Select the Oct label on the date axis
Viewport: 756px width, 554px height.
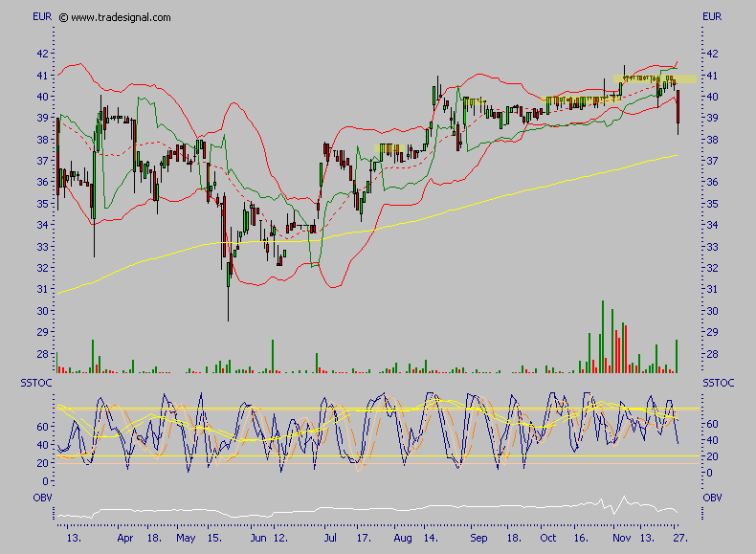pyautogui.click(x=548, y=538)
